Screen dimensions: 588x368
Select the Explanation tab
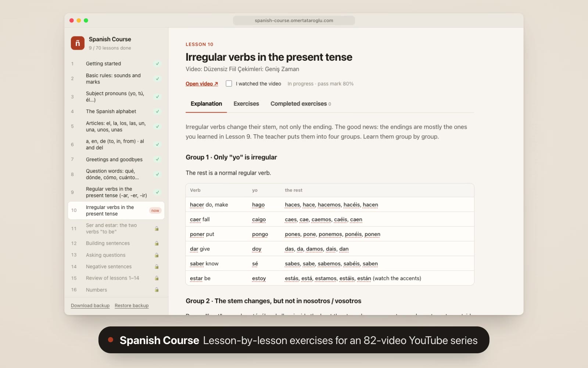pos(206,104)
